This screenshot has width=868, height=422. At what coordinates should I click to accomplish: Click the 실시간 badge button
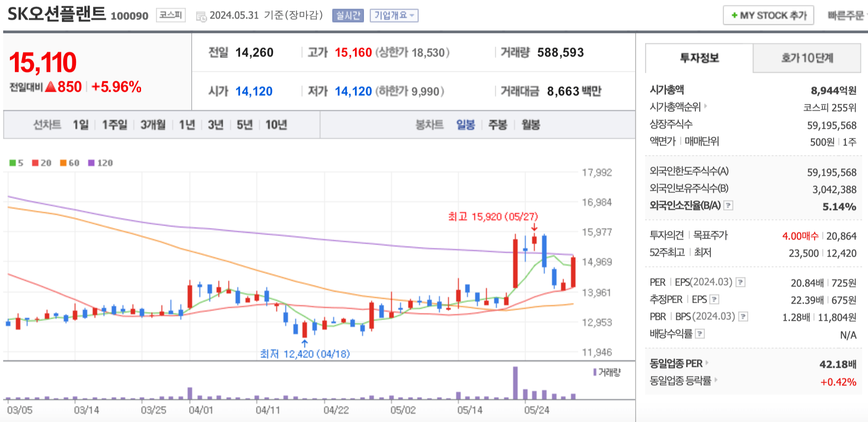pos(348,15)
